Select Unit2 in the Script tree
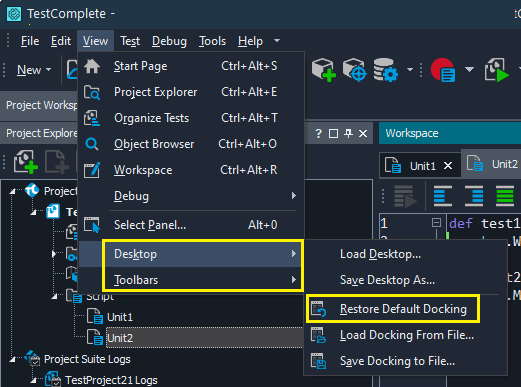 (120, 338)
